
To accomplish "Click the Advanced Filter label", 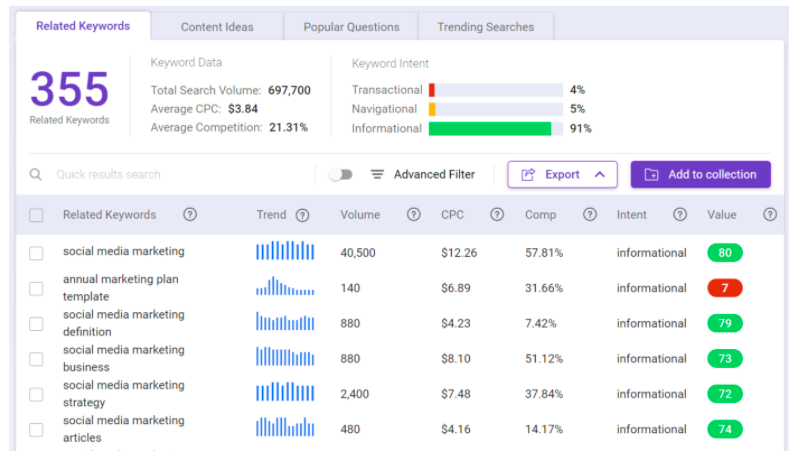I will click(434, 175).
